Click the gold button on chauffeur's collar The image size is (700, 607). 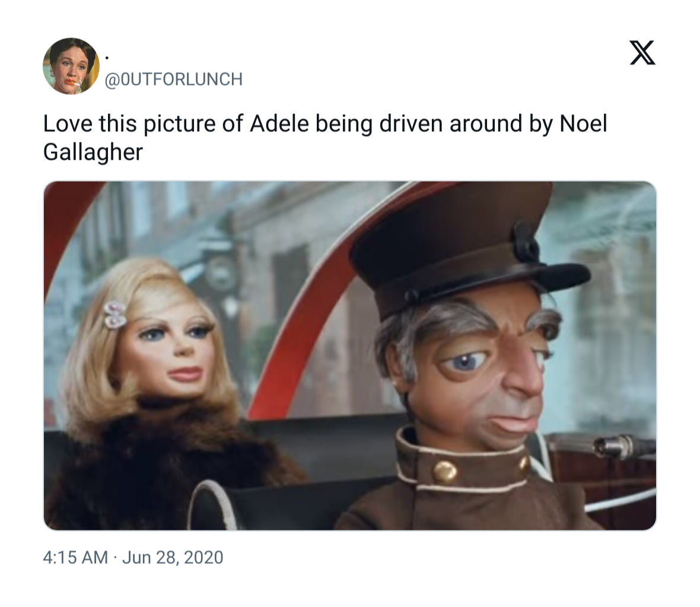tap(445, 472)
